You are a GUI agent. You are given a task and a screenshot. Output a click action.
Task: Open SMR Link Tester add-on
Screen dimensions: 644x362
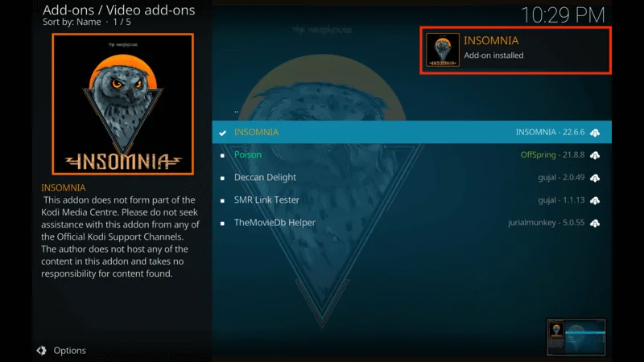point(411,200)
